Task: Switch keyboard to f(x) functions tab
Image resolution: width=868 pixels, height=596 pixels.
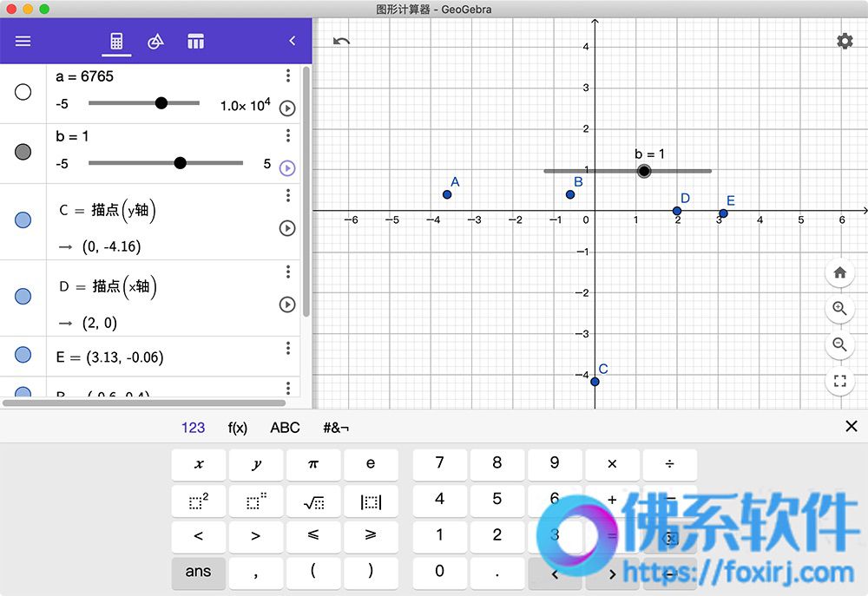Action: [x=238, y=428]
